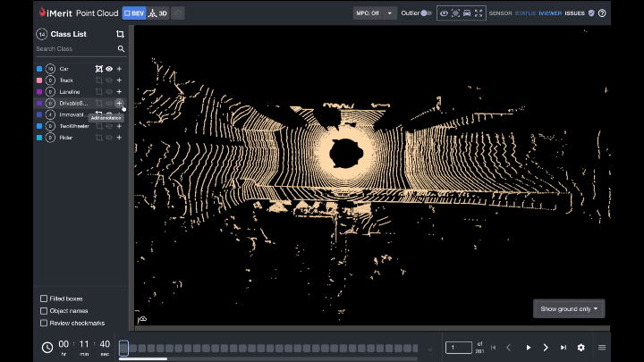Jump to the last frame
Viewport: 644px width, 362px height.
[563, 347]
